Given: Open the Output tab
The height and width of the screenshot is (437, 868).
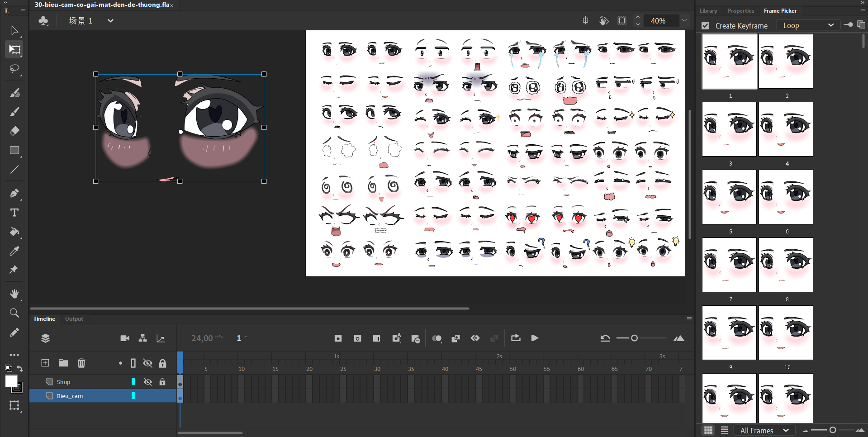Looking at the screenshot, I should pyautogui.click(x=74, y=319).
